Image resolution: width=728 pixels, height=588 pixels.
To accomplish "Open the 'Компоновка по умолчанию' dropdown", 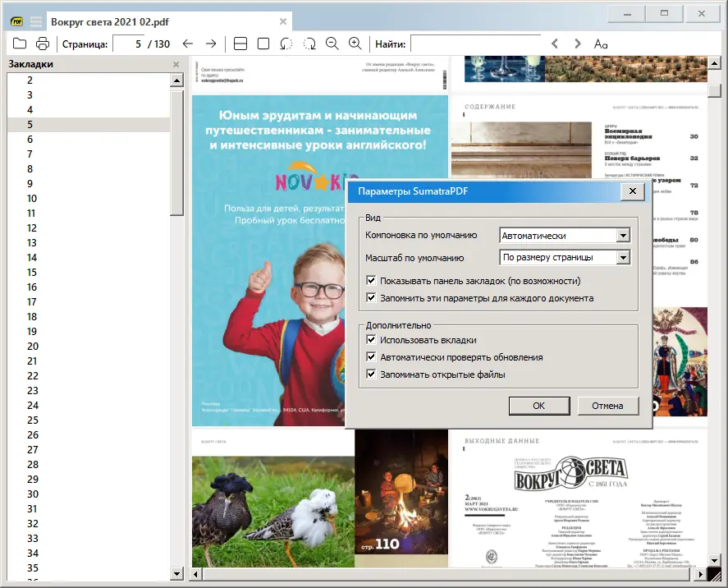I will click(623, 236).
